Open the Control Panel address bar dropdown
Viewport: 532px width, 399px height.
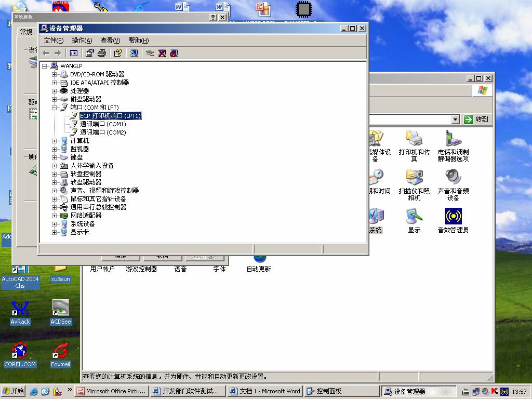click(455, 119)
